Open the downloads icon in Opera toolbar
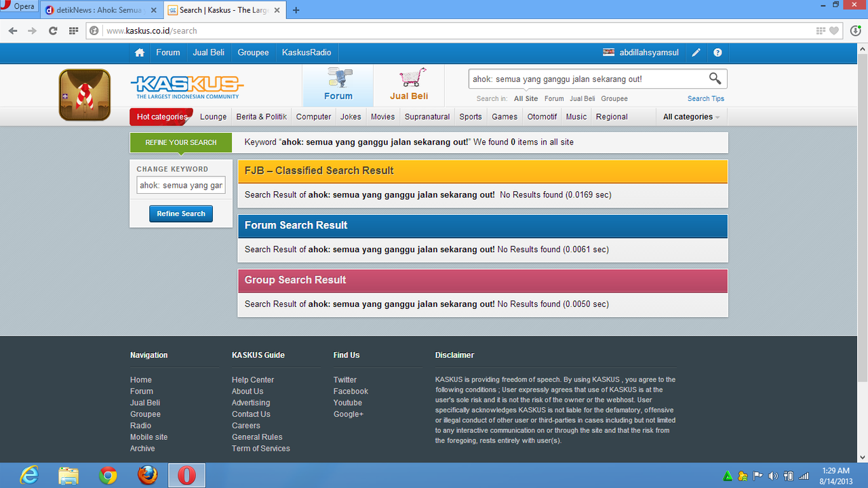This screenshot has height=488, width=868. pyautogui.click(x=855, y=30)
